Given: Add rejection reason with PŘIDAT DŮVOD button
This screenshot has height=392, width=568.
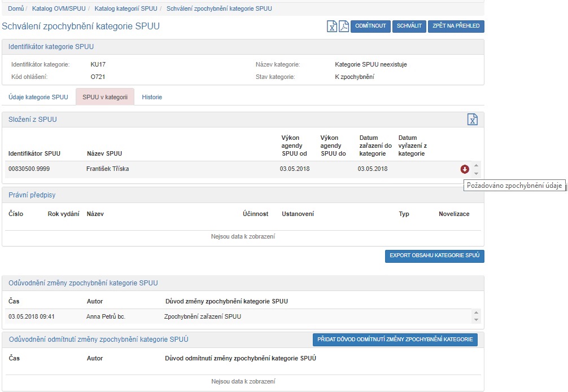Looking at the screenshot, I should coord(395,340).
